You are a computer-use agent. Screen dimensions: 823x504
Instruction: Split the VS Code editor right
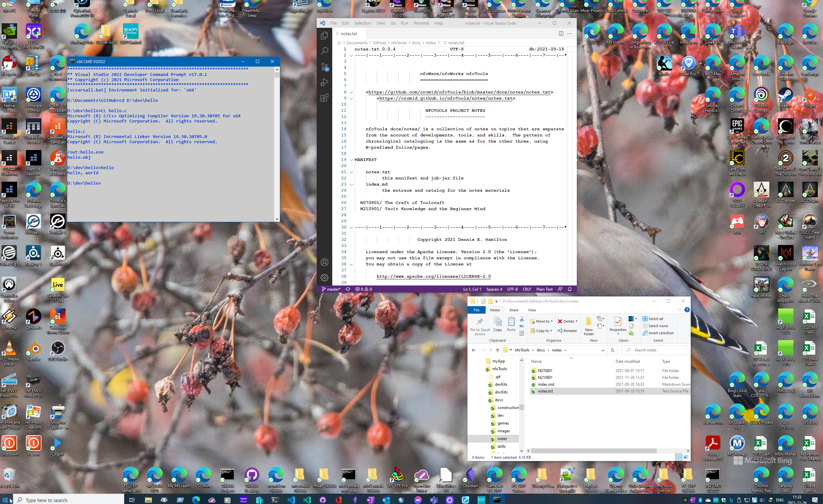[x=561, y=33]
